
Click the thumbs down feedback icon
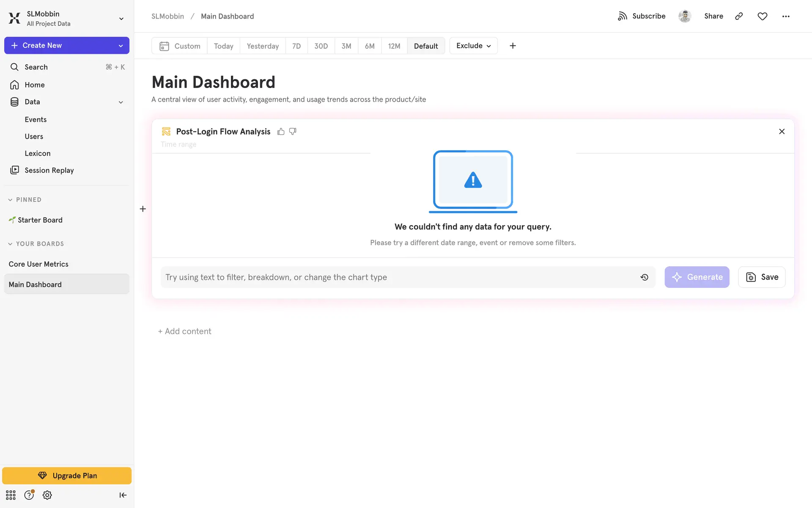(293, 132)
